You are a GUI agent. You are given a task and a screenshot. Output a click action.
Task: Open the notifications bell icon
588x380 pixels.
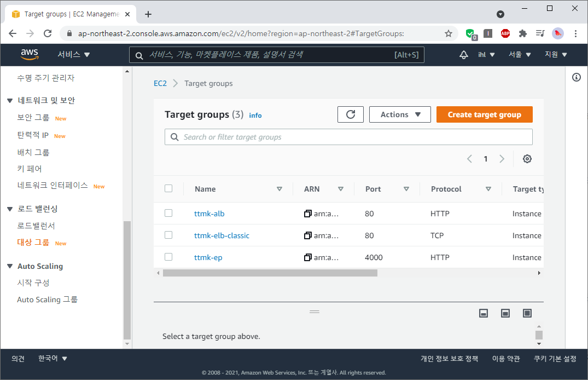point(464,55)
